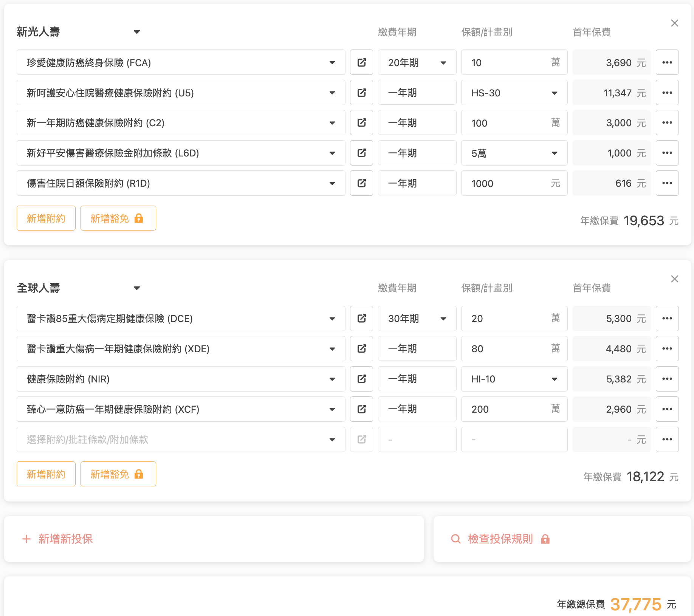This screenshot has width=694, height=616.
Task: Click 新增附約 button under 新光人壽
Action: (x=46, y=218)
